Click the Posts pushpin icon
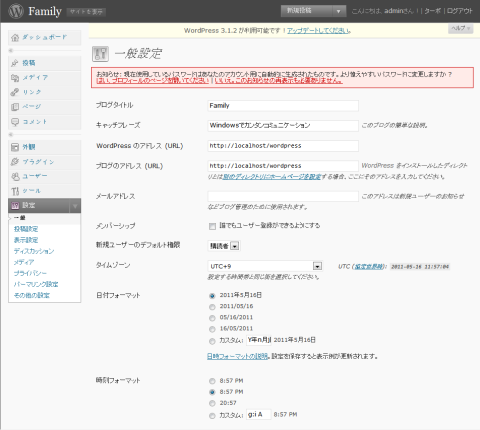This screenshot has height=430, width=480. 15,63
